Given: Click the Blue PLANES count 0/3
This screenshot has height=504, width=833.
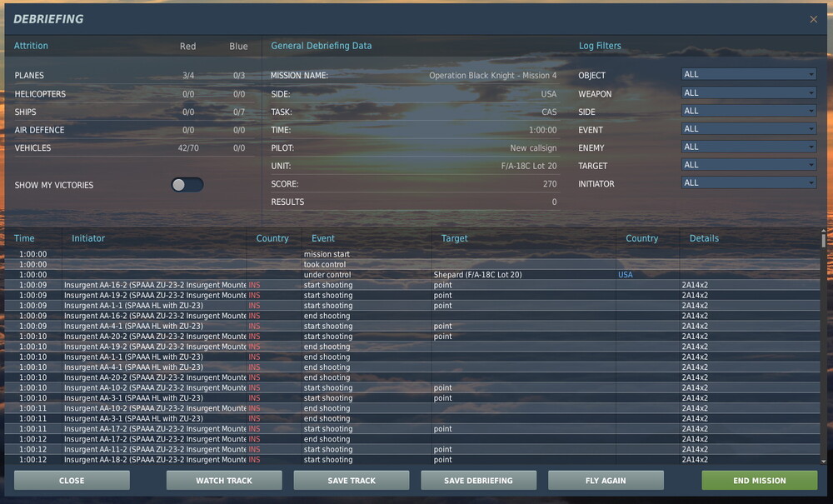Looking at the screenshot, I should click(x=239, y=76).
